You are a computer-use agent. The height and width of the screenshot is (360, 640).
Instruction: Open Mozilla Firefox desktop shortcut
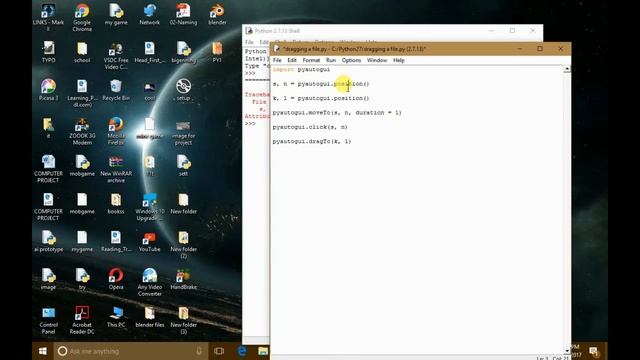coord(116,131)
